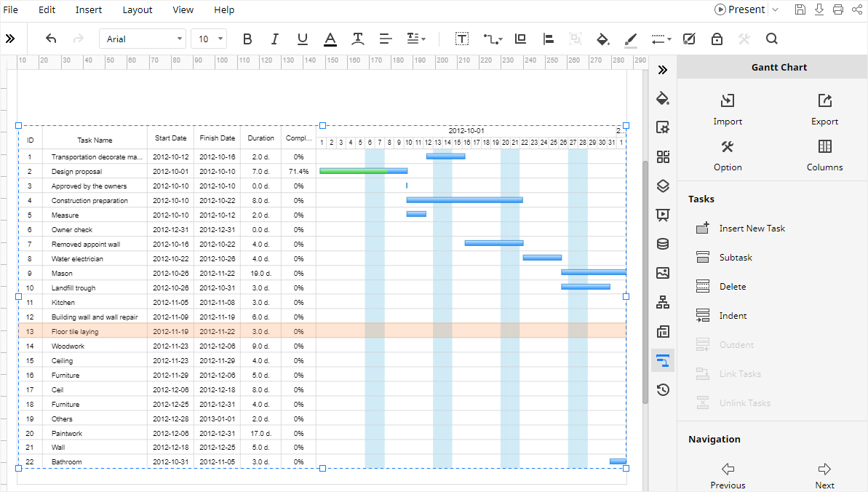This screenshot has width=868, height=492.
Task: Click the Layers icon in right sidebar
Action: pyautogui.click(x=663, y=186)
